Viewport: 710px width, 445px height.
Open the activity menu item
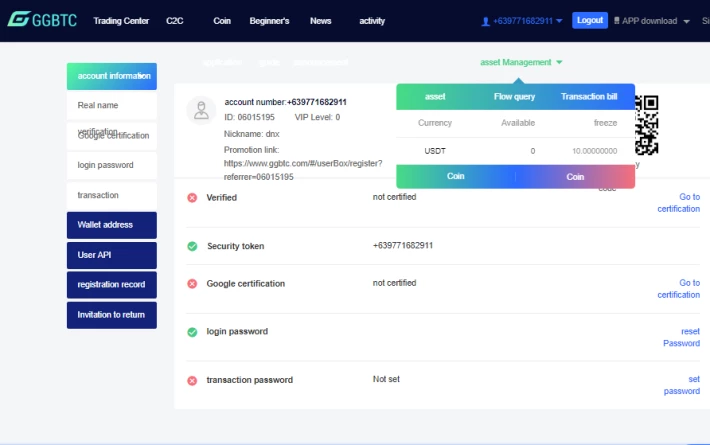tap(372, 21)
